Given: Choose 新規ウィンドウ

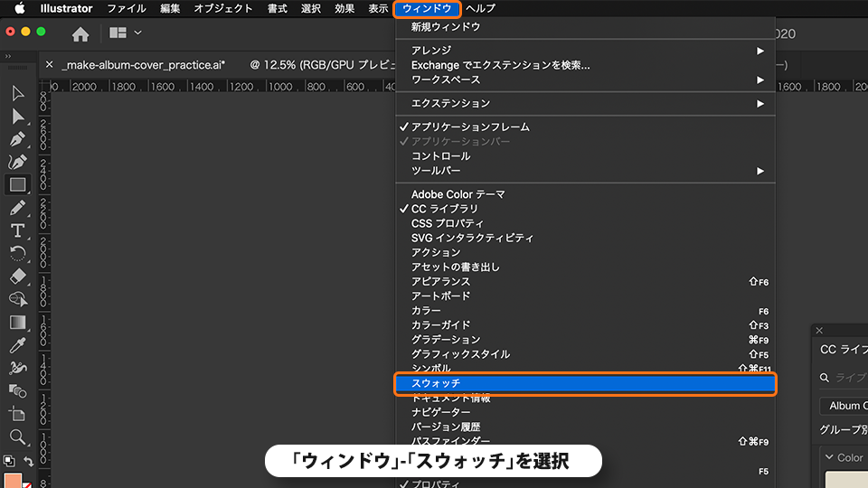Looking at the screenshot, I should [585, 26].
